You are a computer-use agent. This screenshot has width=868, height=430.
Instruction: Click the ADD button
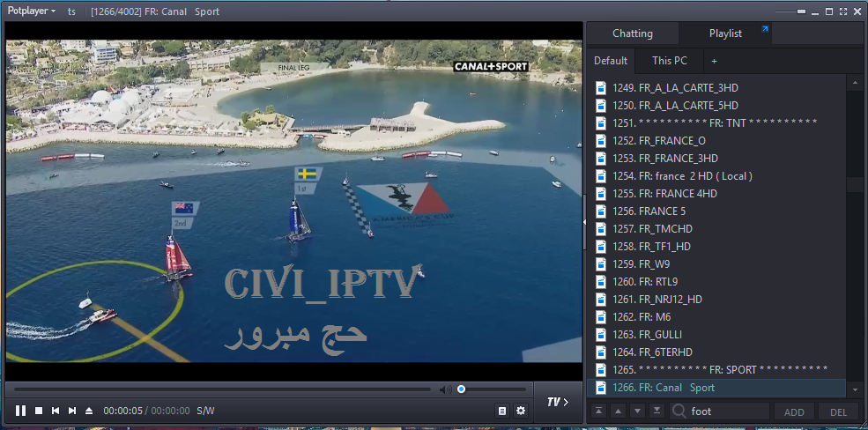pos(794,411)
